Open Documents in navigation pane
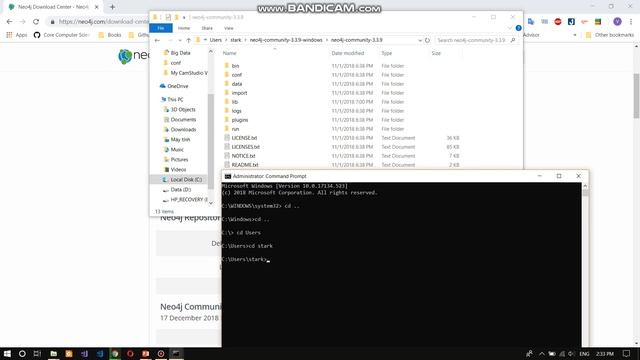Viewport: 640px width, 360px height. tap(183, 119)
